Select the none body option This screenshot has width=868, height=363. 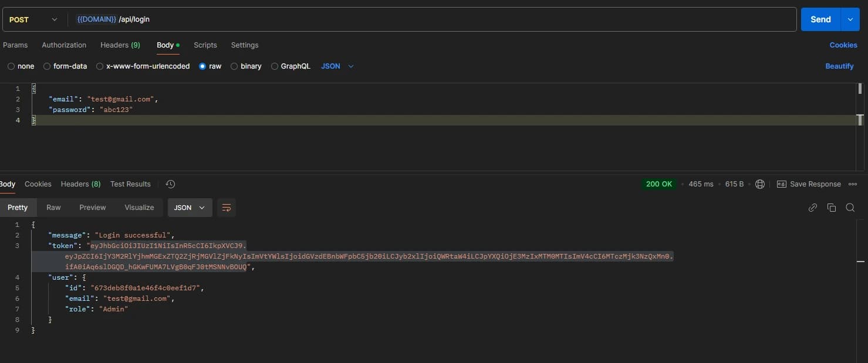click(x=21, y=66)
